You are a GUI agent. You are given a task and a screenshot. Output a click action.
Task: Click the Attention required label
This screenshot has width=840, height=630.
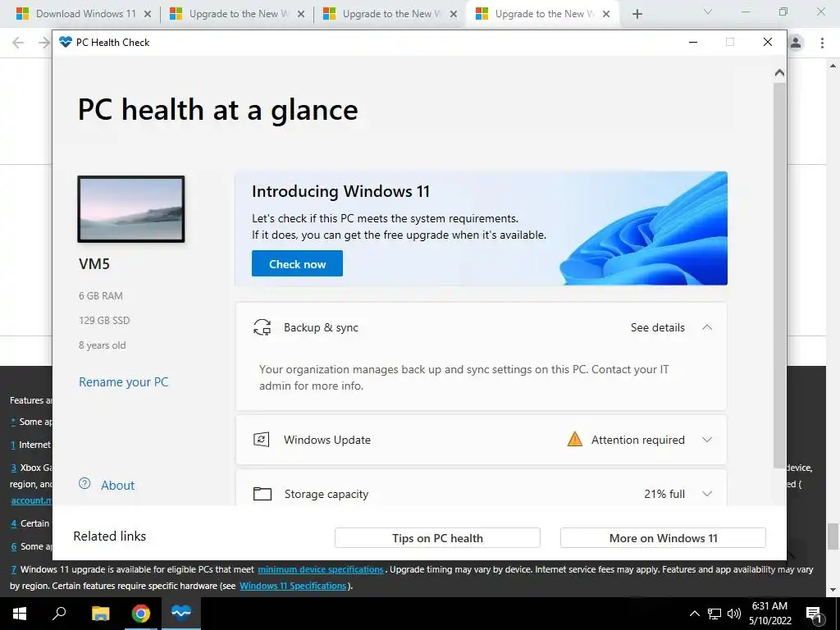[x=637, y=440]
